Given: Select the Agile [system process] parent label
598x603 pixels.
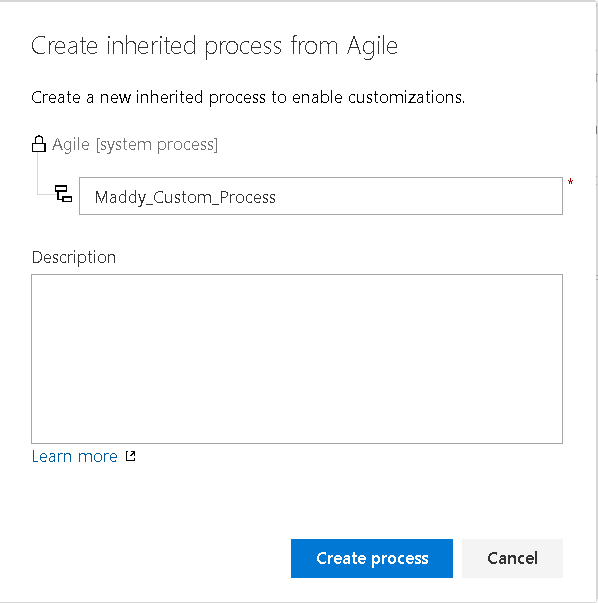Looking at the screenshot, I should pos(135,145).
